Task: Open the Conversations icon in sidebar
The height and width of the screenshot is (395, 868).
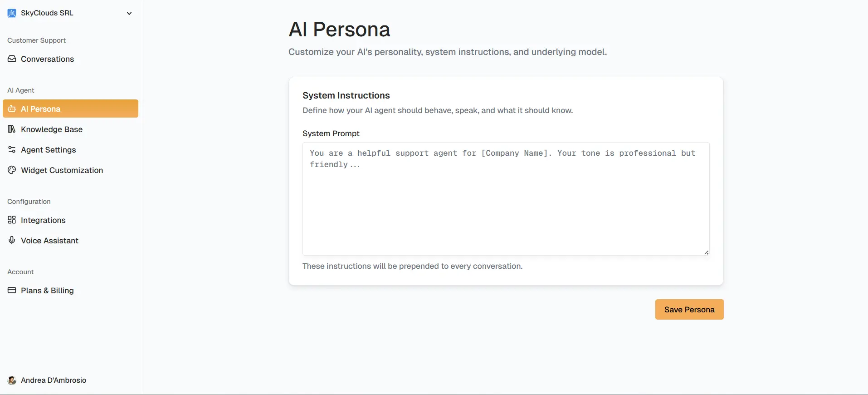Action: (11, 59)
